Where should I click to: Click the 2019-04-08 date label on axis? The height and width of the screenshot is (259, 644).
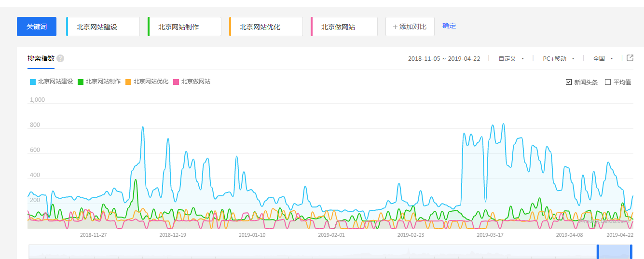click(569, 235)
